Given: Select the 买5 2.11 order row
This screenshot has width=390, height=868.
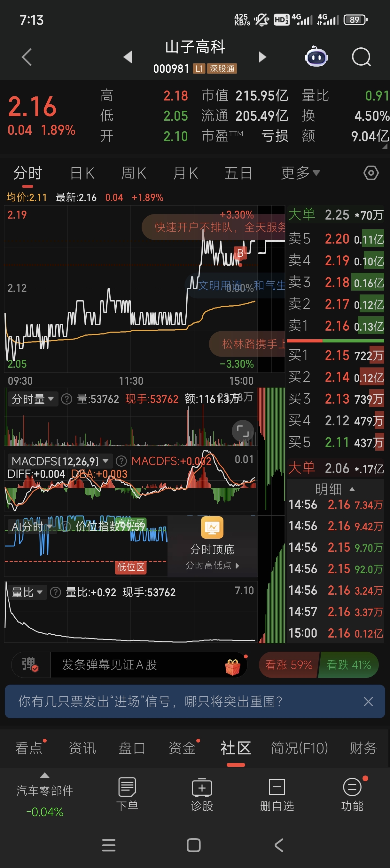Looking at the screenshot, I should coord(335,442).
